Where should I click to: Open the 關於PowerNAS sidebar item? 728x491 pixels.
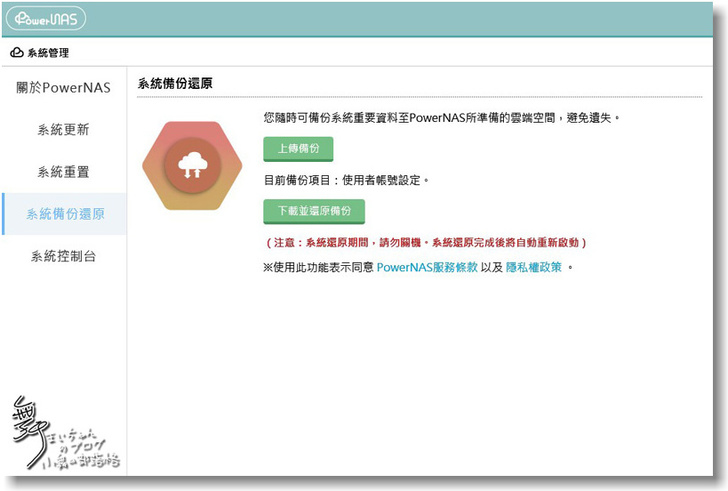64,87
